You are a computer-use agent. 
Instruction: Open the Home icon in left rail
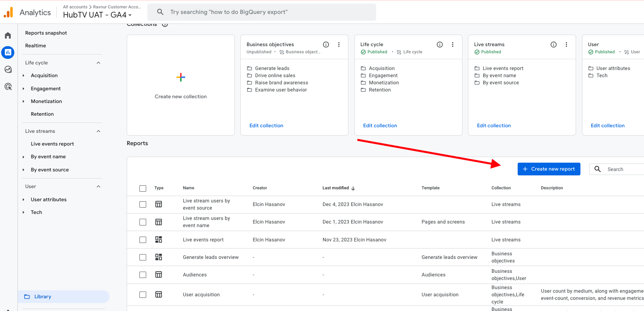pos(8,35)
